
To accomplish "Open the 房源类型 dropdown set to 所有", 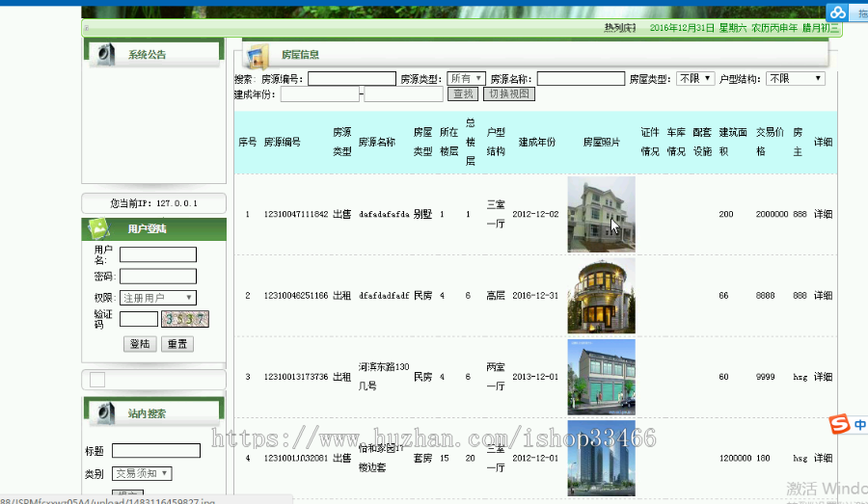I will (x=466, y=79).
